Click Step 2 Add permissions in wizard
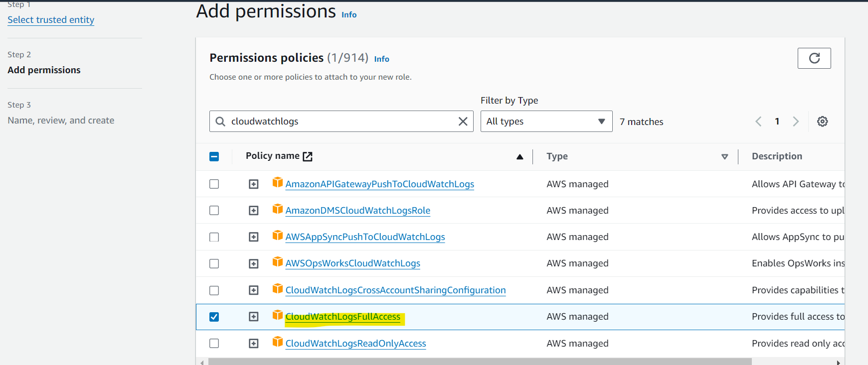The height and width of the screenshot is (365, 868). pyautogui.click(x=44, y=70)
